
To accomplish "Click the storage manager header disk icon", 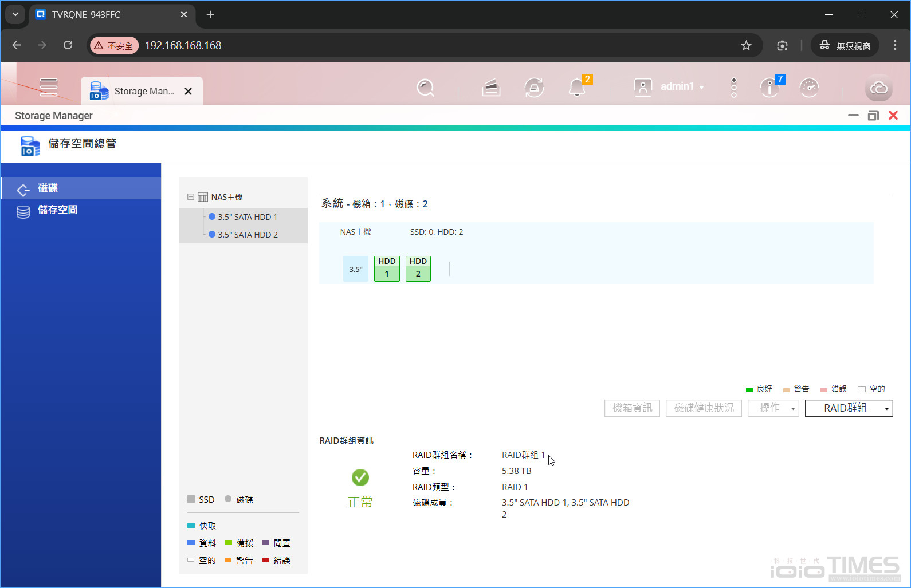I will point(30,145).
